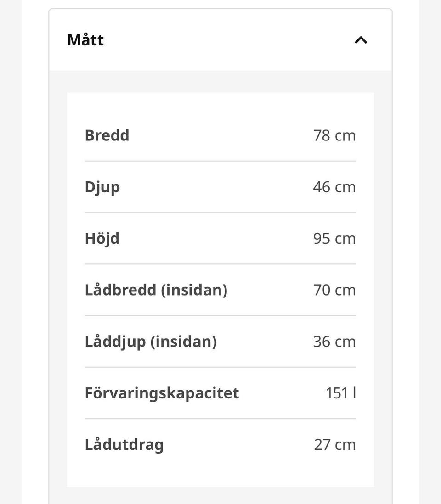This screenshot has width=441, height=504.
Task: Click the Mått section heading
Action: tap(85, 40)
